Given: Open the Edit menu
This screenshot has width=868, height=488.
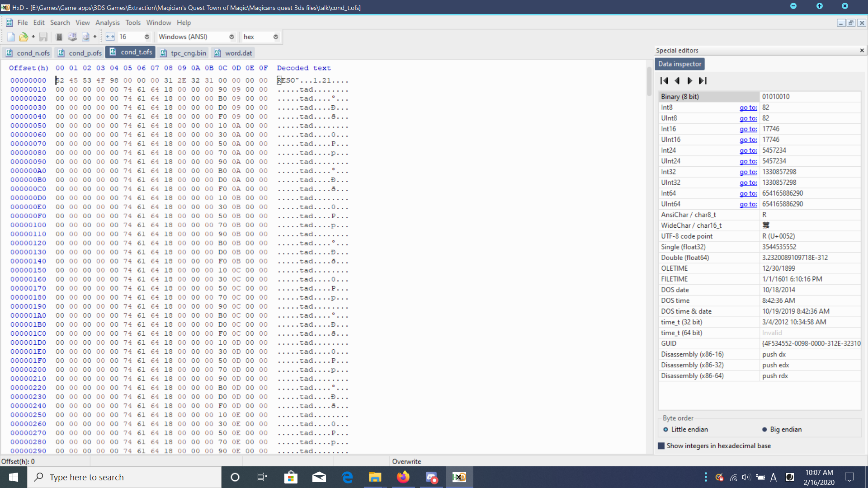Looking at the screenshot, I should coord(39,23).
